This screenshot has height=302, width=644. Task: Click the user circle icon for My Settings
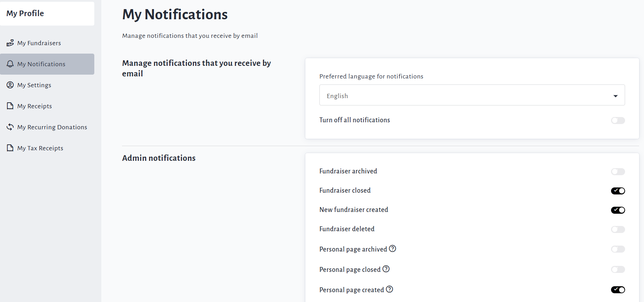point(10,85)
